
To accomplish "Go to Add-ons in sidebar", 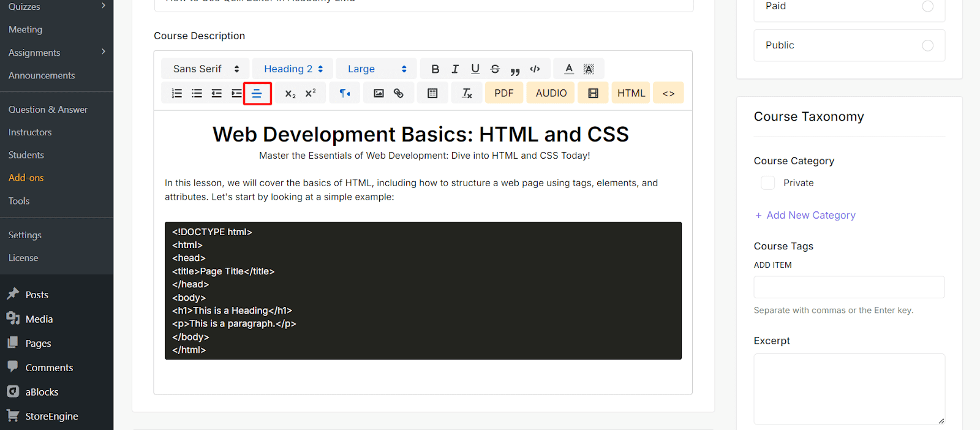I will pos(26,178).
